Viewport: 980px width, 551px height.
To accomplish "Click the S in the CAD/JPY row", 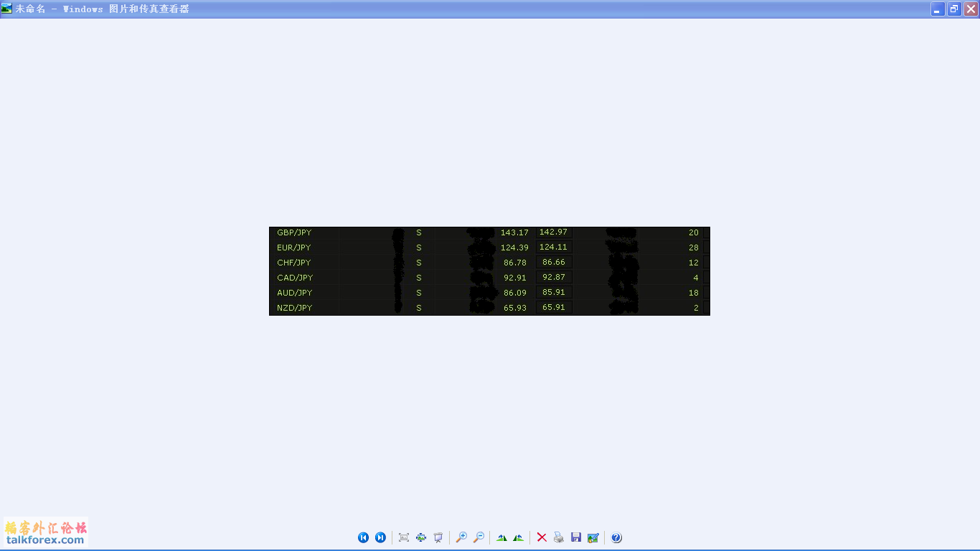I will (419, 278).
